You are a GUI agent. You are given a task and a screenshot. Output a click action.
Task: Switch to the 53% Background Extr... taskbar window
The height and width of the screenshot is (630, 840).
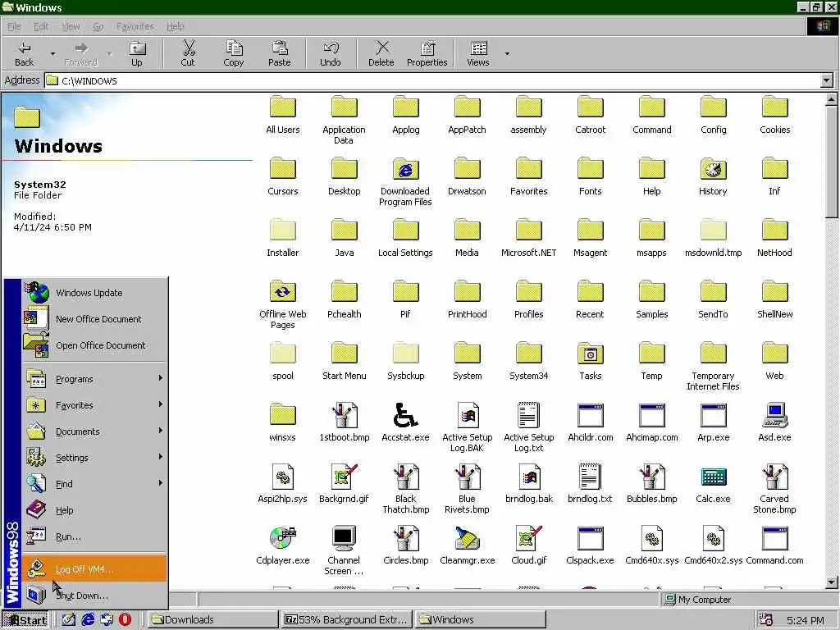(x=347, y=620)
